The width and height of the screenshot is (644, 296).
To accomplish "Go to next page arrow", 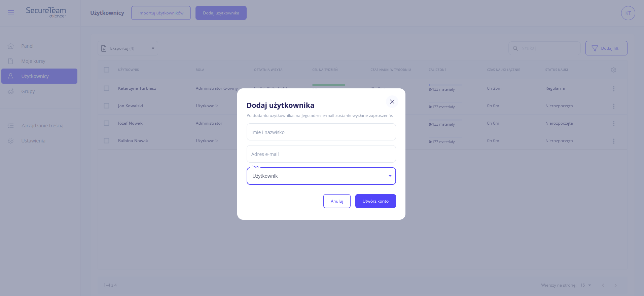I will 615,285.
